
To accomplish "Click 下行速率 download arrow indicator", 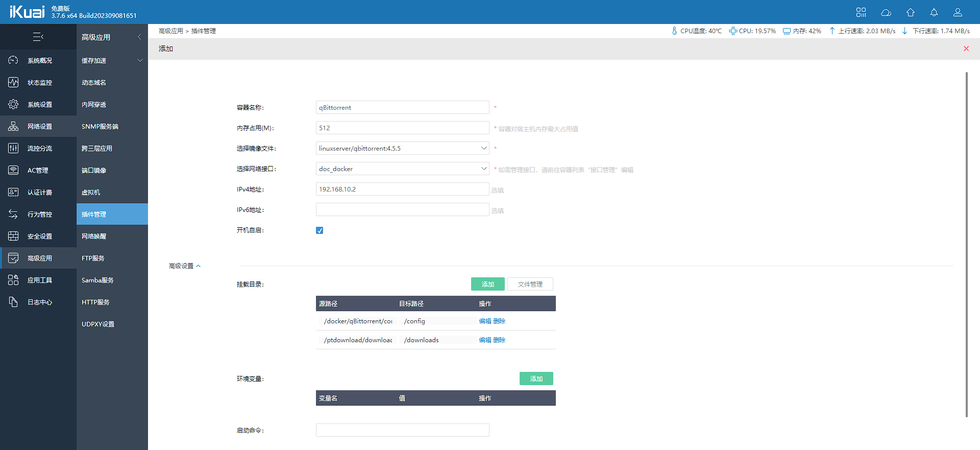I will (x=936, y=31).
